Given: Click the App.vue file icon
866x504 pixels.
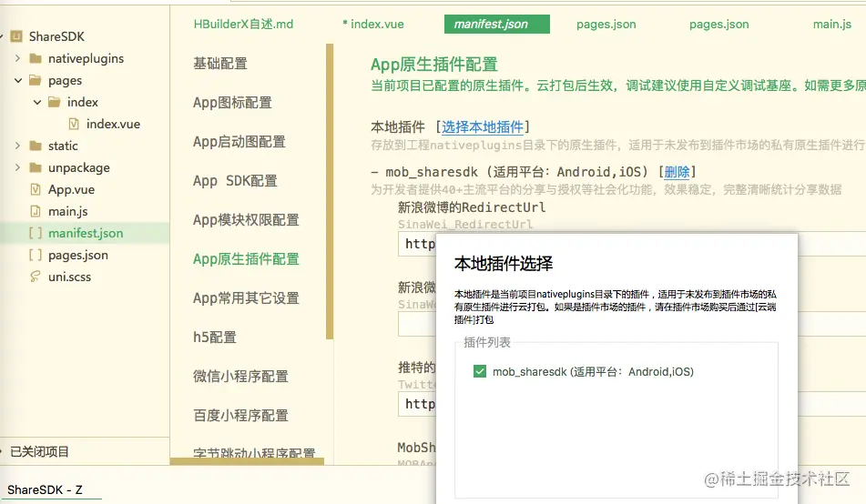Looking at the screenshot, I should pyautogui.click(x=36, y=189).
